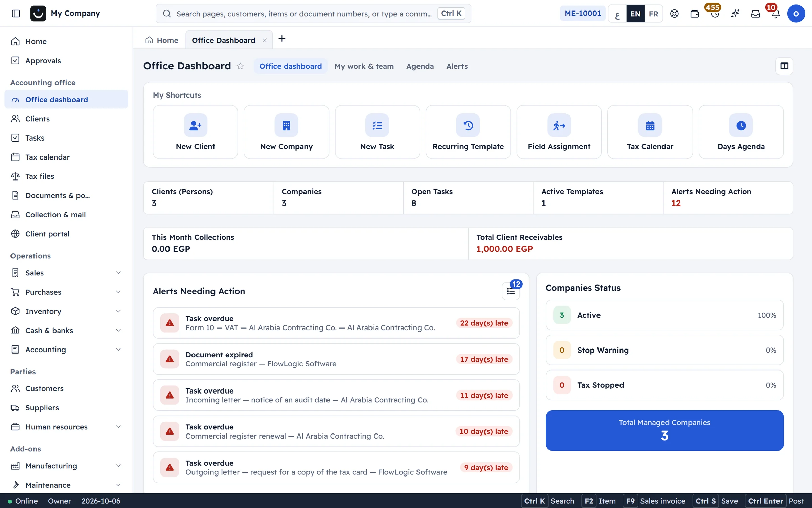Switch to the My work & team tab

tap(364, 66)
